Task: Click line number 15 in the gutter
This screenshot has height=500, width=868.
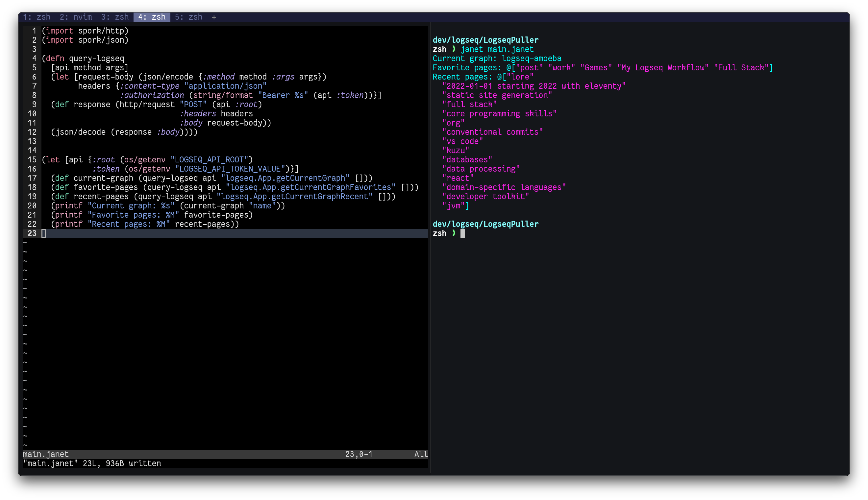Action: coord(32,160)
